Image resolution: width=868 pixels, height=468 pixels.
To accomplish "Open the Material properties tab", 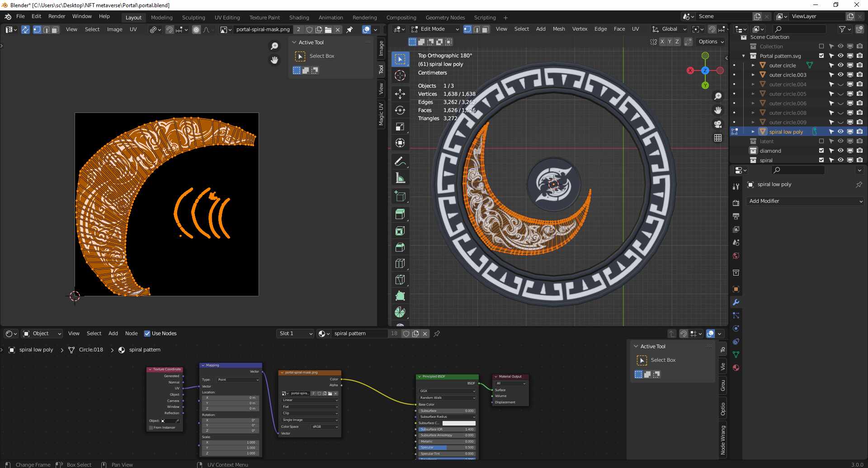I will pyautogui.click(x=736, y=368).
